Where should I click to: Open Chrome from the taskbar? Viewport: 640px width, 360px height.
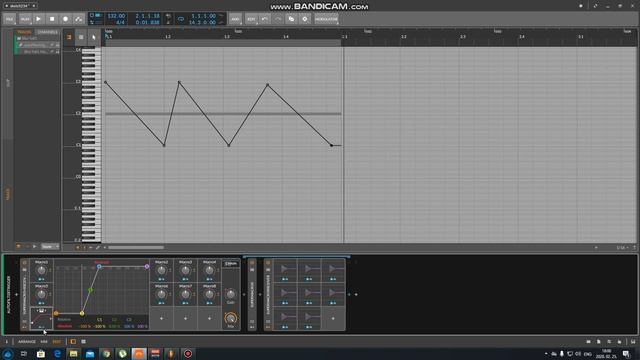pos(106,354)
